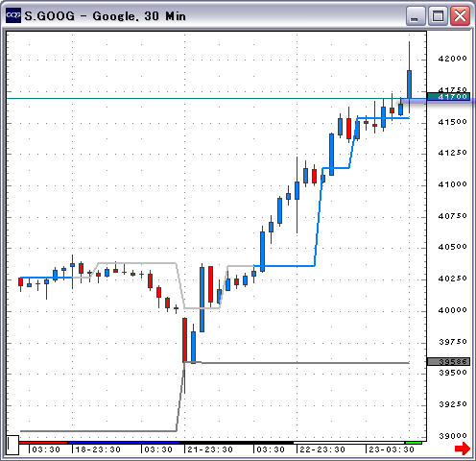Screen dimensions: 476x461
Task: Click the 42000 price axis label
Action: 452,59
